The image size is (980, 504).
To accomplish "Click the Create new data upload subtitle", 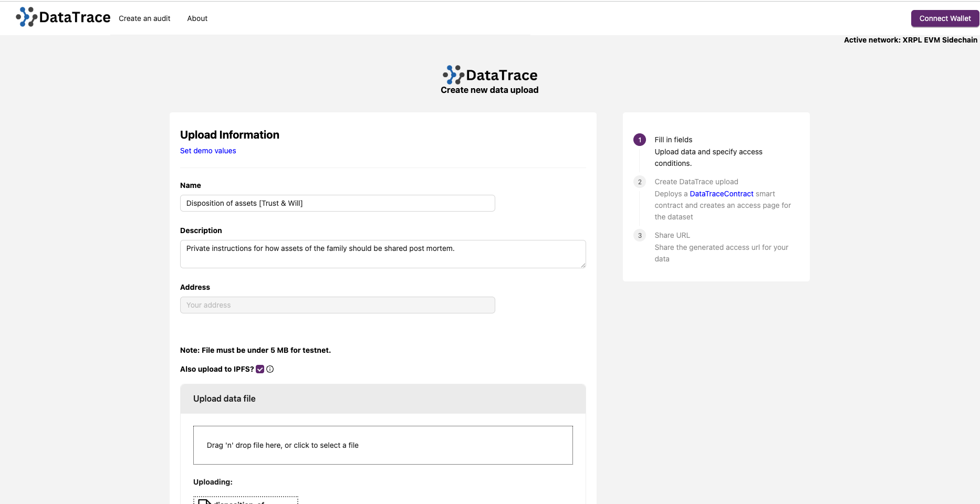I will (x=489, y=90).
